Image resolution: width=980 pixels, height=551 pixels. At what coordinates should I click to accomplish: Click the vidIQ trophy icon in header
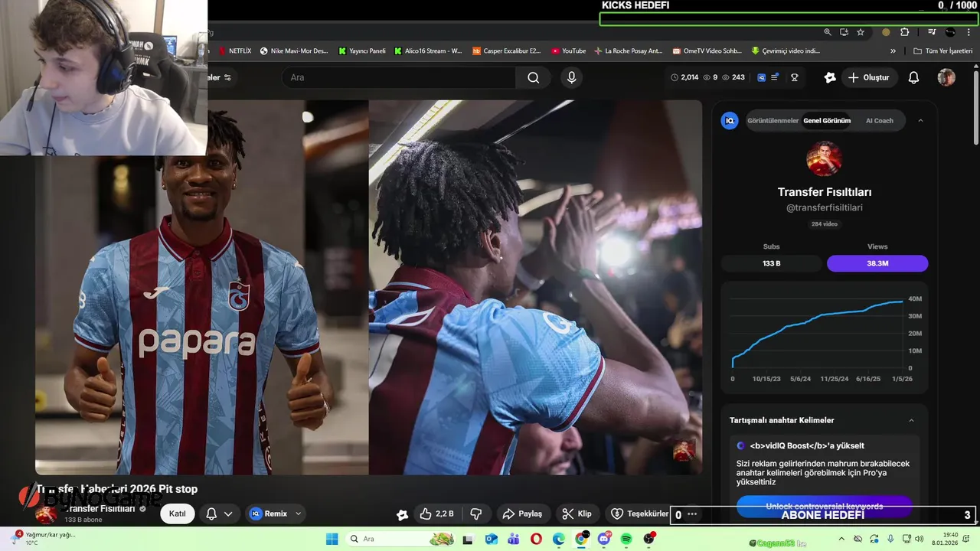coord(795,77)
